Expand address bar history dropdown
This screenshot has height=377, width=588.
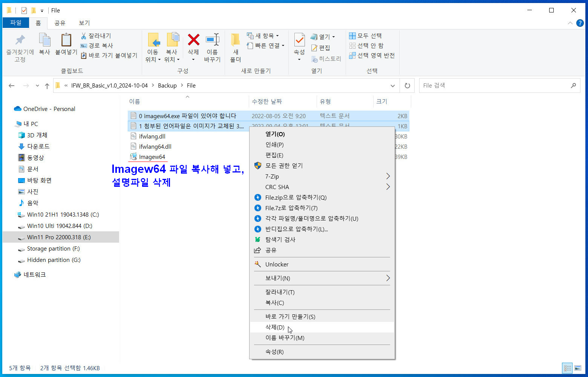point(393,86)
